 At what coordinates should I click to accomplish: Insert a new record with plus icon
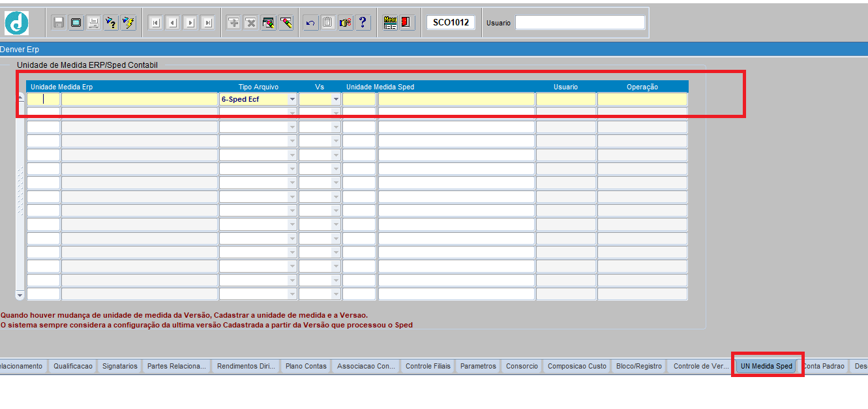[233, 23]
